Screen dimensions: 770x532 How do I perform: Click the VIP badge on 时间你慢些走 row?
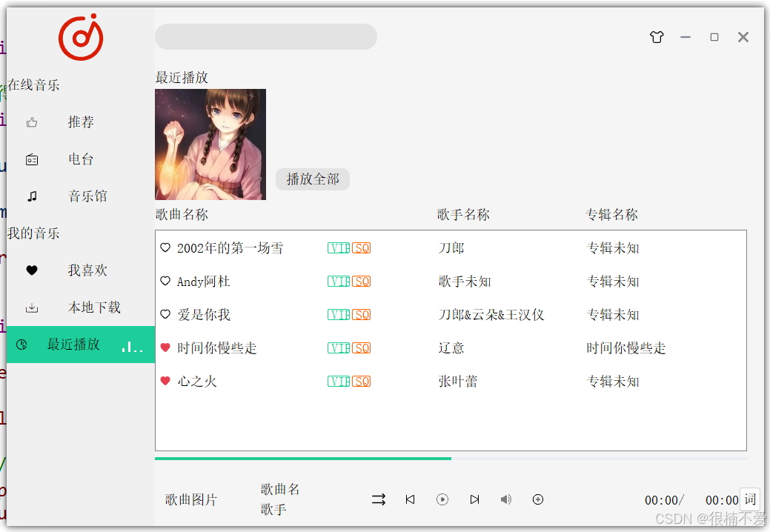339,348
